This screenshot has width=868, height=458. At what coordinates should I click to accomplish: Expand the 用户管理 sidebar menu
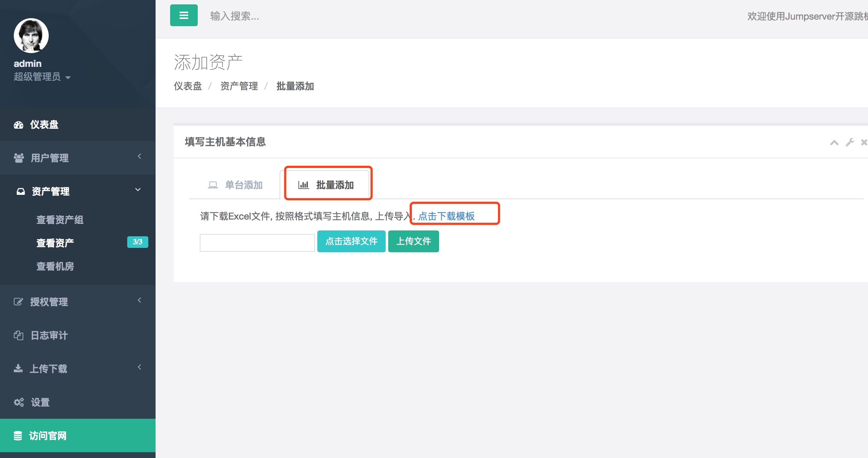(50, 158)
